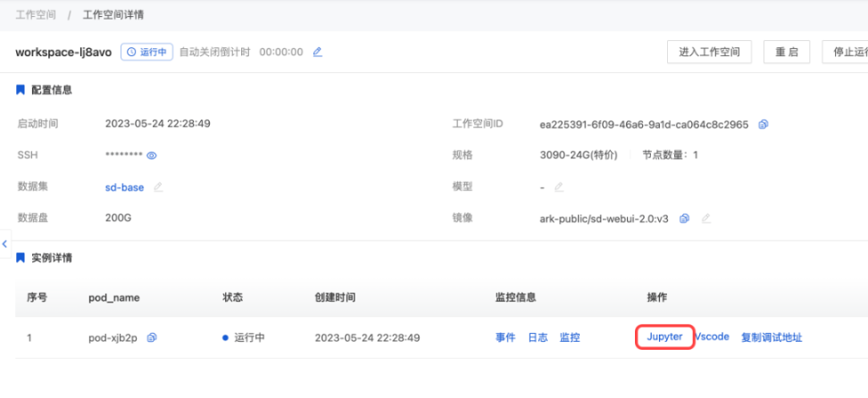This screenshot has width=868, height=398.
Task: View pod 事件 events
Action: (x=505, y=337)
